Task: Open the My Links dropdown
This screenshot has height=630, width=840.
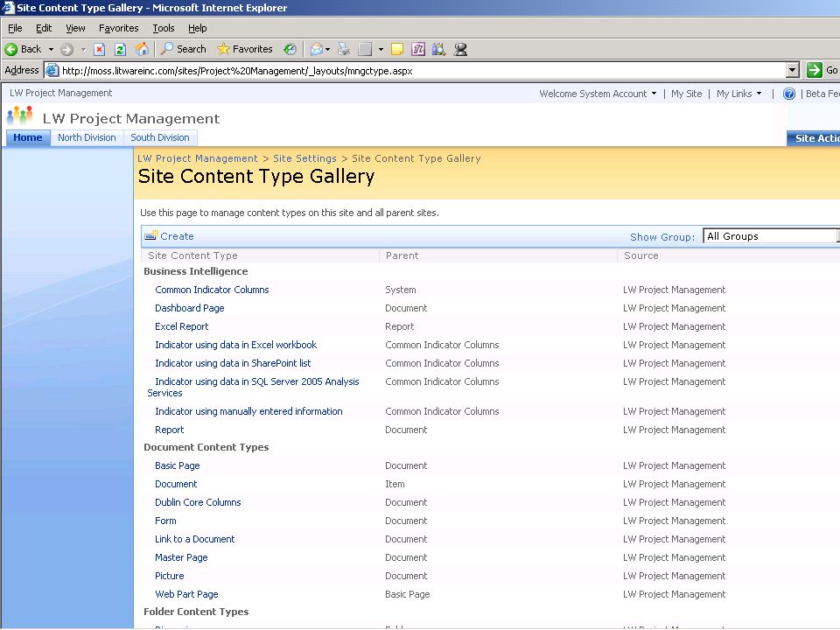Action: tap(739, 94)
